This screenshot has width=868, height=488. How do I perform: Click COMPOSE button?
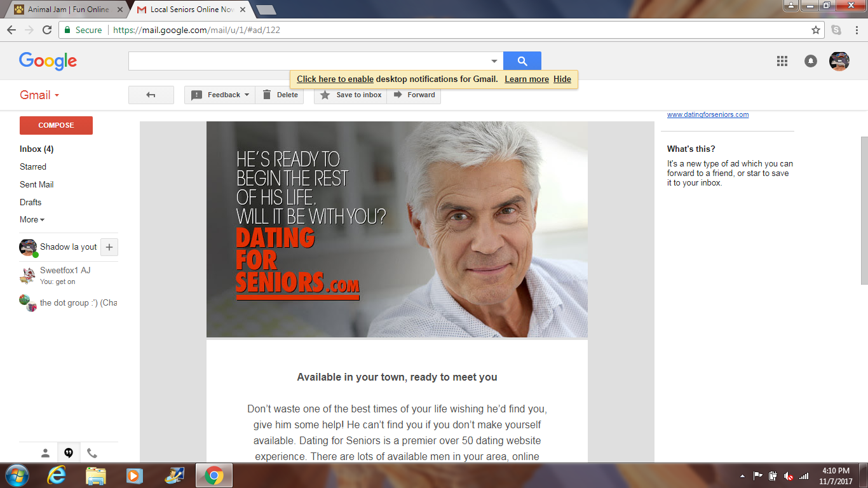point(56,125)
